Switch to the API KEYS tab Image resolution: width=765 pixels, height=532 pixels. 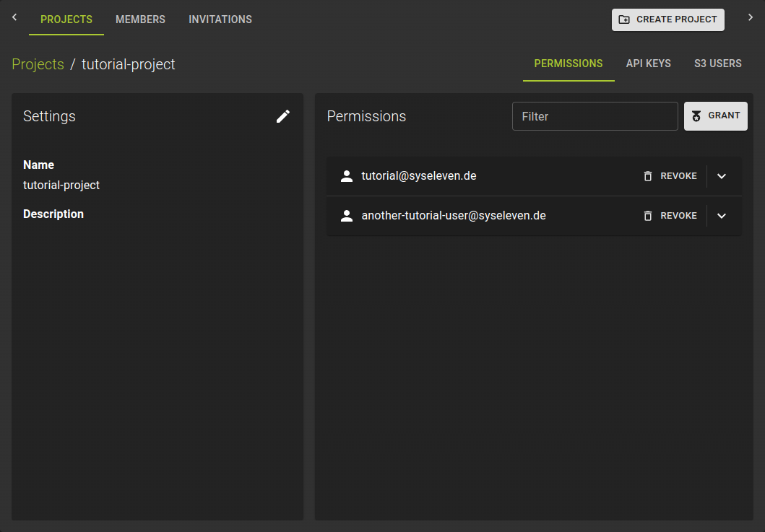pyautogui.click(x=648, y=64)
